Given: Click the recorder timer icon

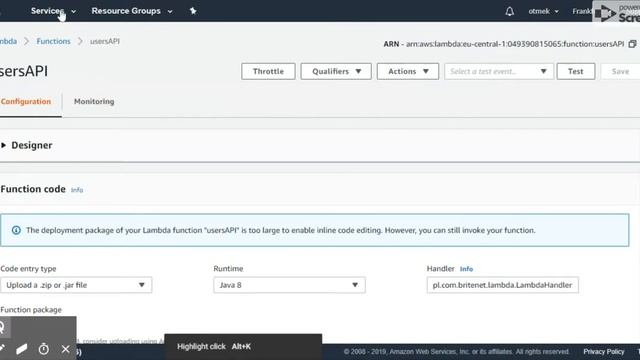Looking at the screenshot, I should tap(44, 349).
